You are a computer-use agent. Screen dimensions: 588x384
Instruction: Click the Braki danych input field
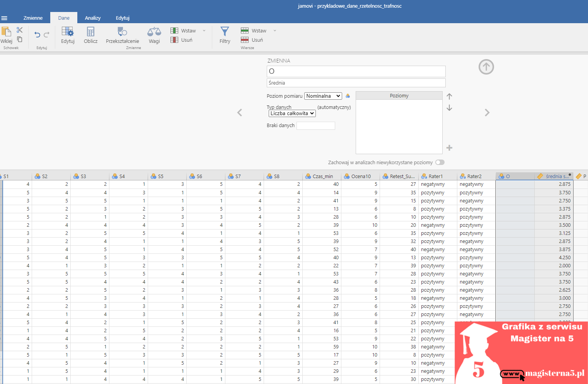pos(315,126)
